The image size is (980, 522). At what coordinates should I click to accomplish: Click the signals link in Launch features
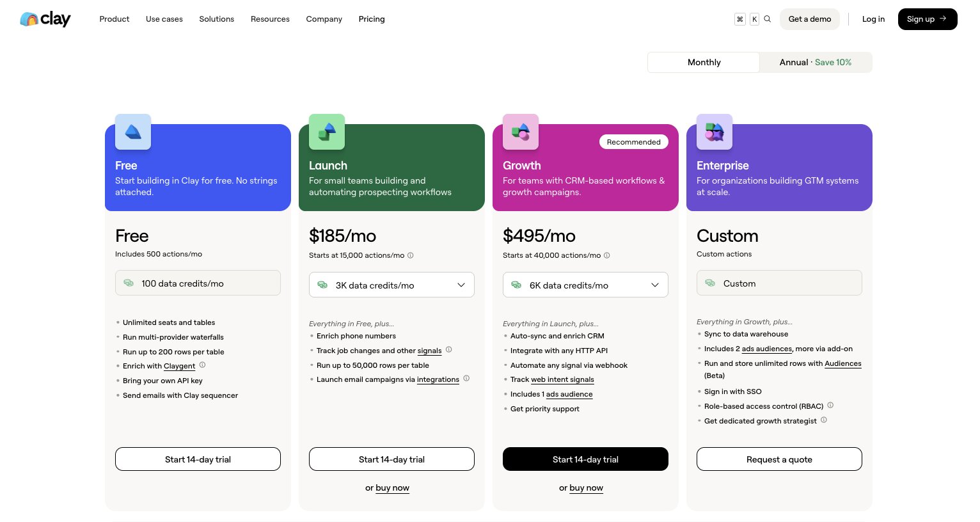429,351
